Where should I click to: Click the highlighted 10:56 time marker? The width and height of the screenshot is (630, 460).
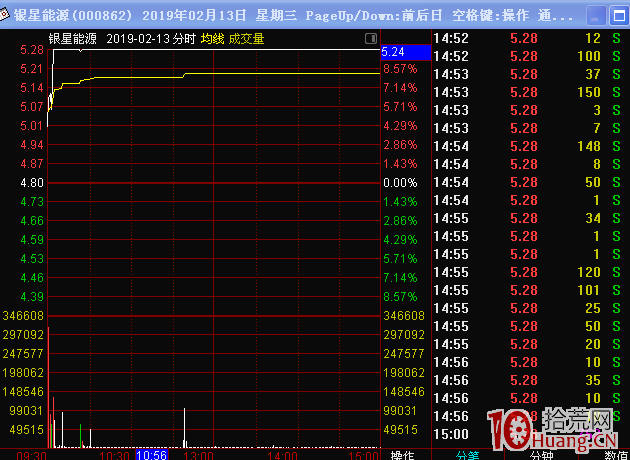coord(152,455)
